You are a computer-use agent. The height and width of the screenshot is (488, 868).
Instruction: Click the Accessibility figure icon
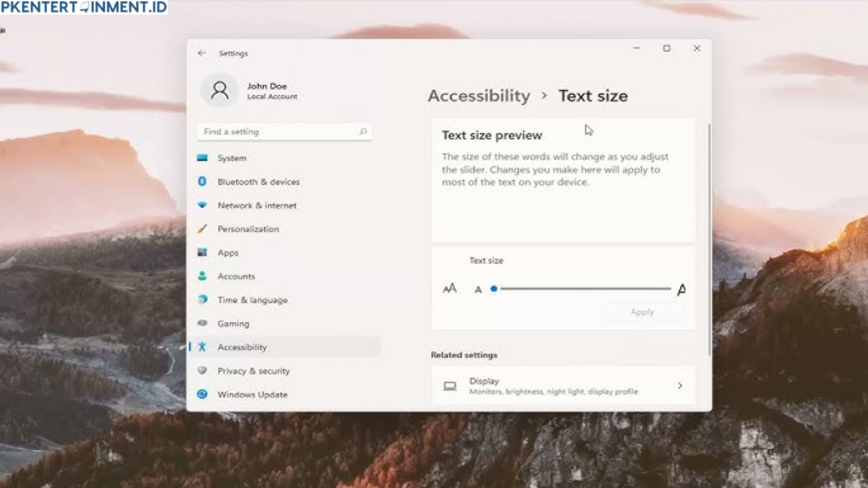point(202,347)
